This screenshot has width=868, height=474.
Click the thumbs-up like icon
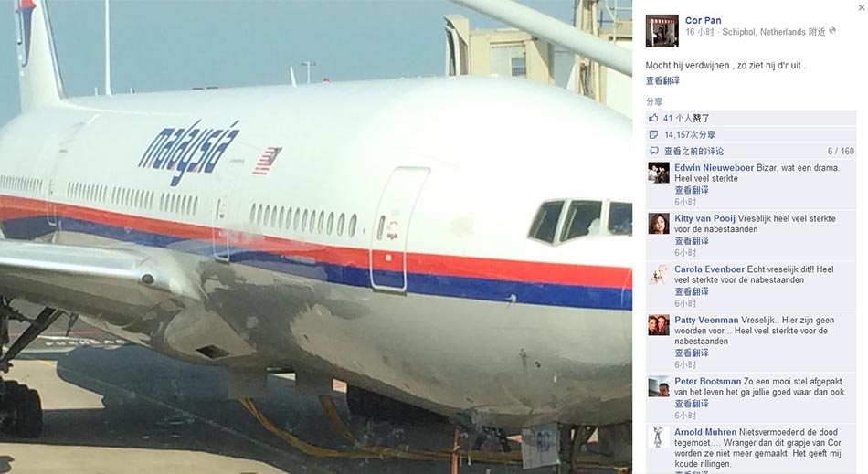click(x=653, y=118)
